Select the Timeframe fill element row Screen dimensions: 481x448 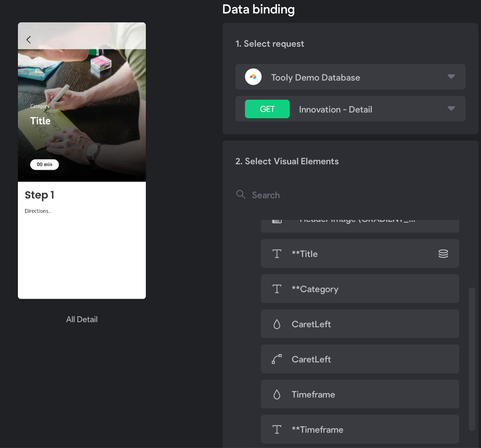(360, 394)
